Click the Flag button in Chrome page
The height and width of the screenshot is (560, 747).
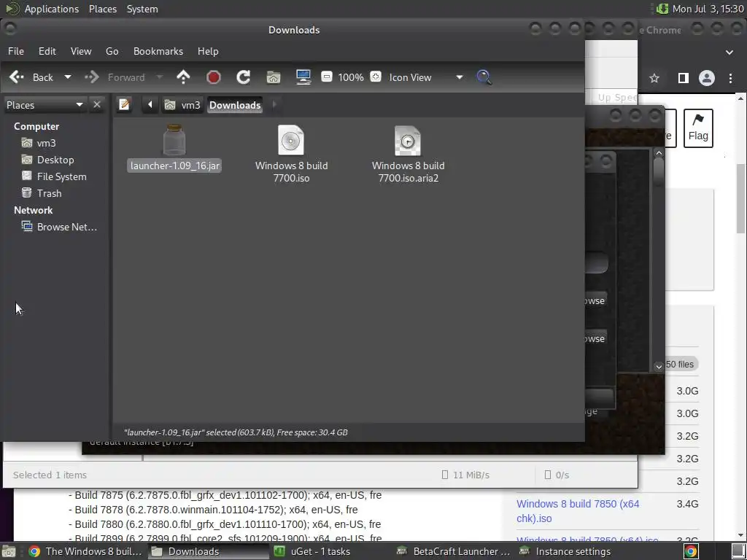click(x=698, y=128)
